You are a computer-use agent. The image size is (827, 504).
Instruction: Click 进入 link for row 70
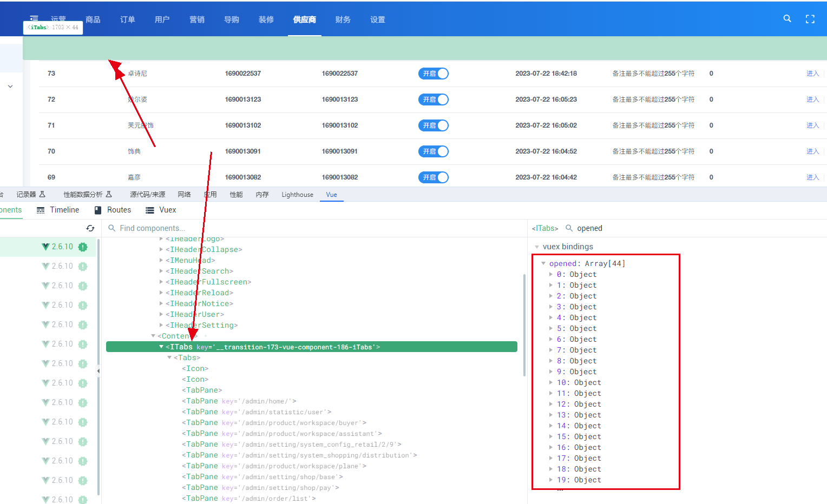pos(812,151)
